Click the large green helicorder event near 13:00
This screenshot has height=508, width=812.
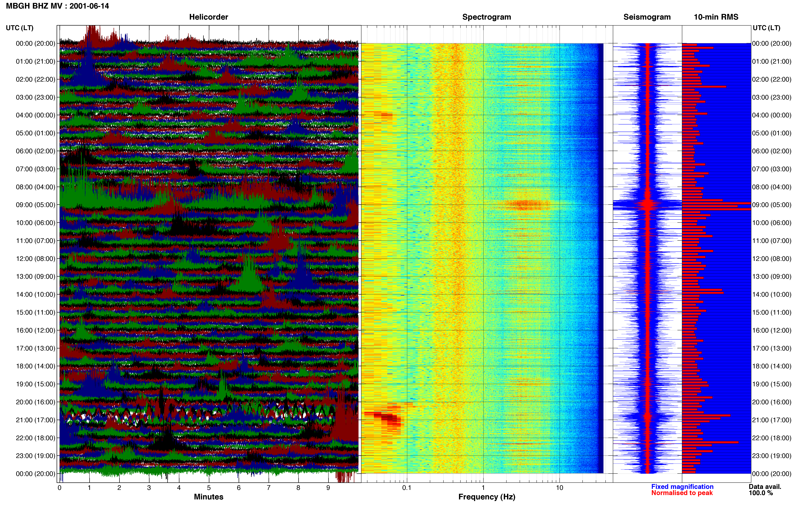[x=249, y=274]
